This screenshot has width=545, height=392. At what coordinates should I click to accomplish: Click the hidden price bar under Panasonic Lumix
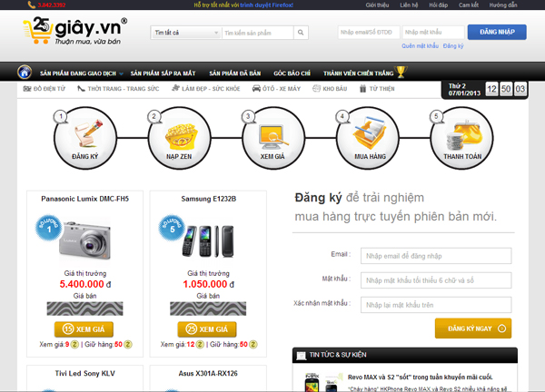point(84,309)
